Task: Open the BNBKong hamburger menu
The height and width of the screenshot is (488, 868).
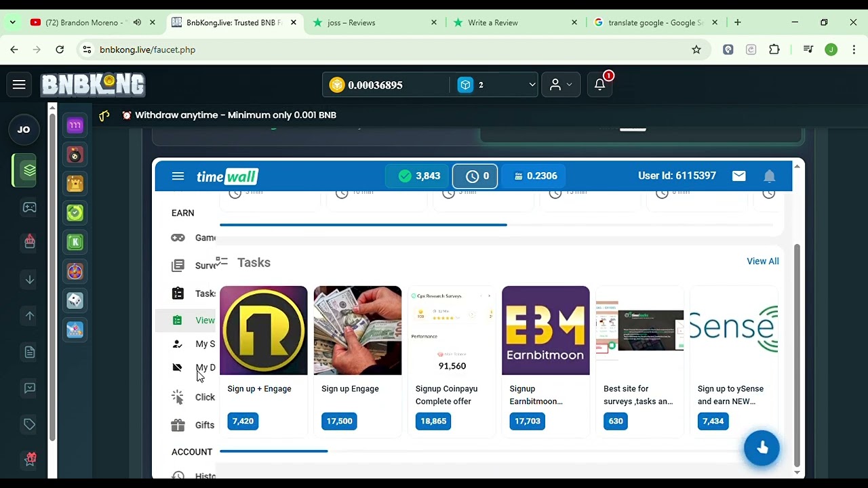Action: click(x=19, y=85)
